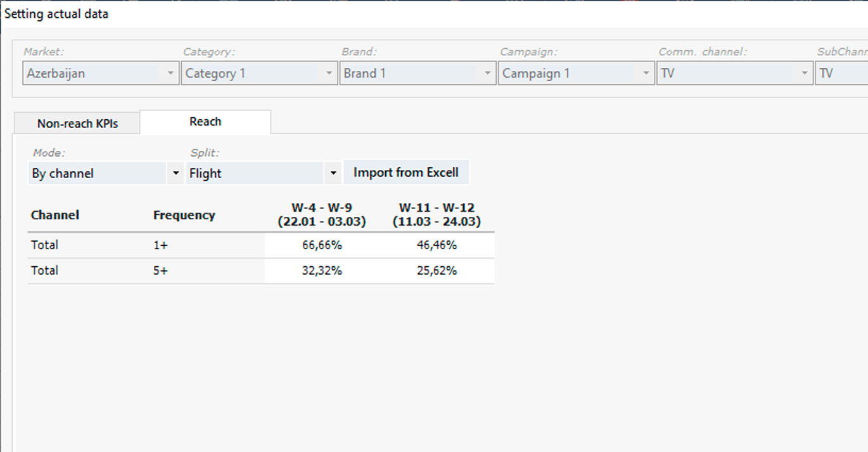Click the 1+ frequency cell
The image size is (868, 452).
coord(160,245)
